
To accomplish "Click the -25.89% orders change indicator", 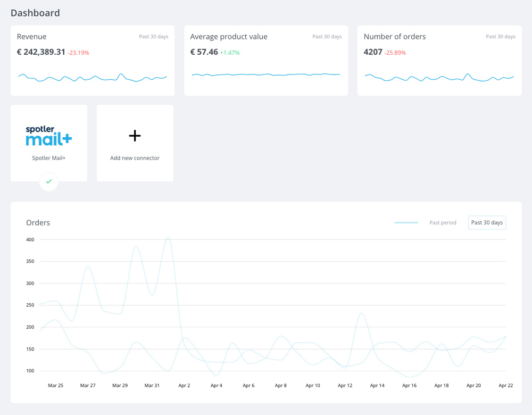I will click(x=395, y=53).
